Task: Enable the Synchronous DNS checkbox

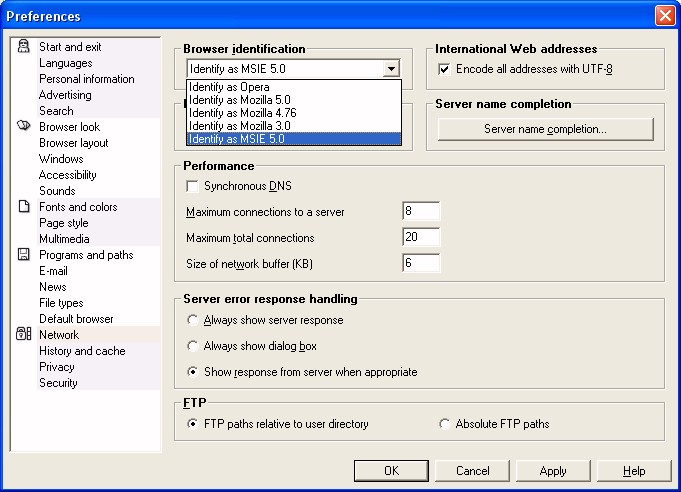Action: [x=192, y=186]
